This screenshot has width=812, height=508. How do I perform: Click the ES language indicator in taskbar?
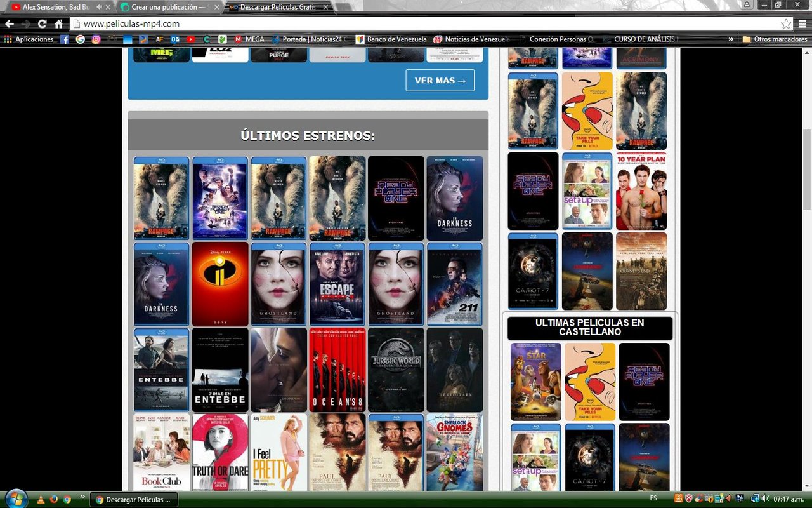(x=653, y=499)
